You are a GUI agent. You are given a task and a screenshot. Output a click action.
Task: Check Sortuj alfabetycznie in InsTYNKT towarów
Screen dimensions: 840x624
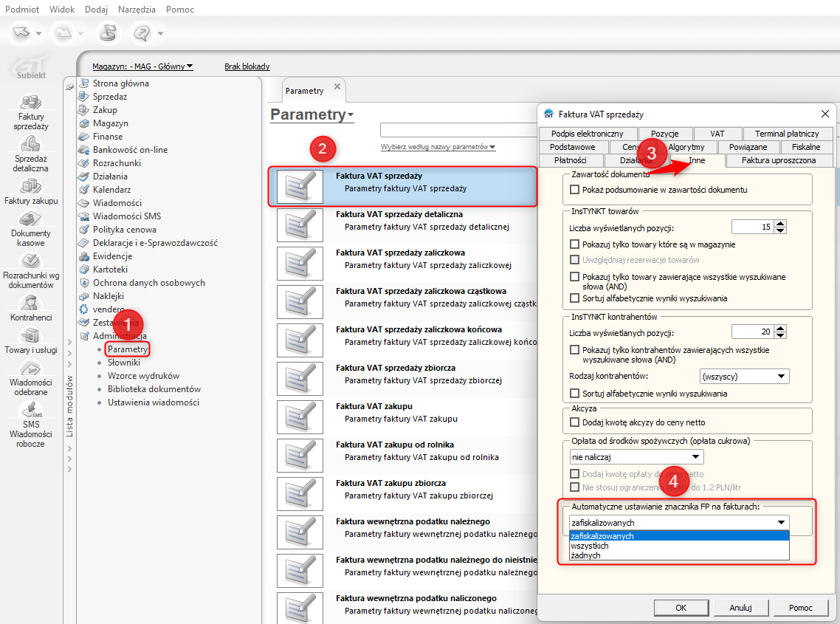tap(575, 298)
